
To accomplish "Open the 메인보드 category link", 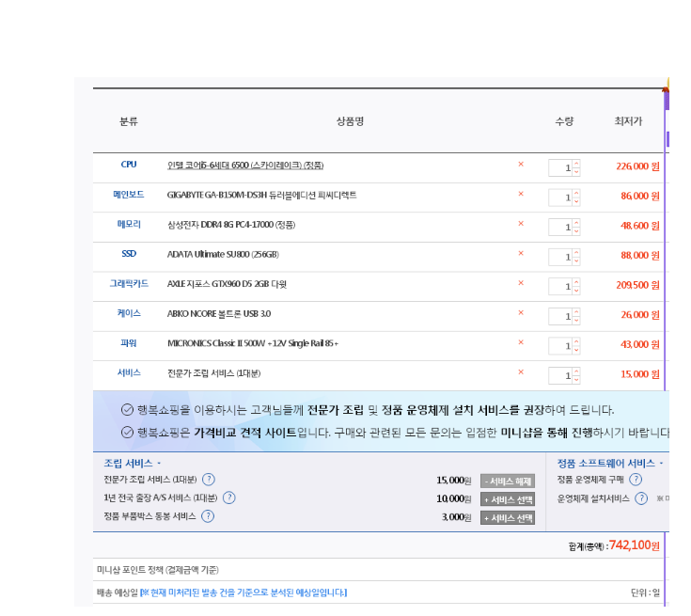I will pyautogui.click(x=129, y=195).
